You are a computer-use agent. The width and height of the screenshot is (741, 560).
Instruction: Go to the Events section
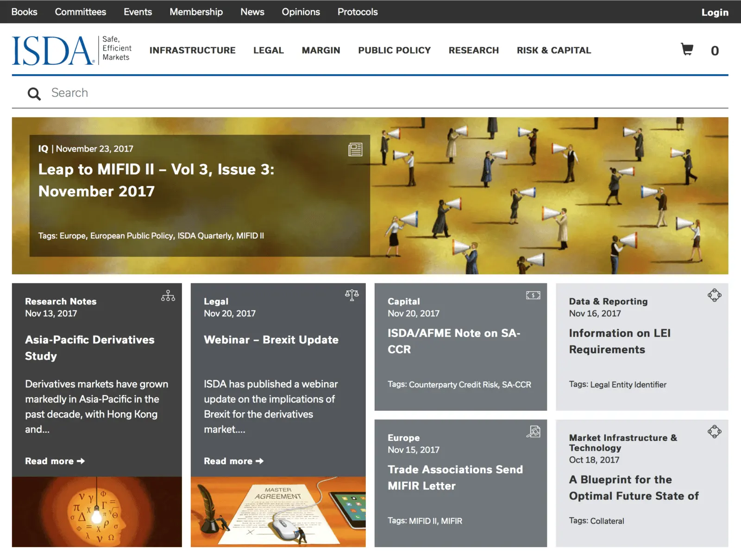tap(138, 12)
